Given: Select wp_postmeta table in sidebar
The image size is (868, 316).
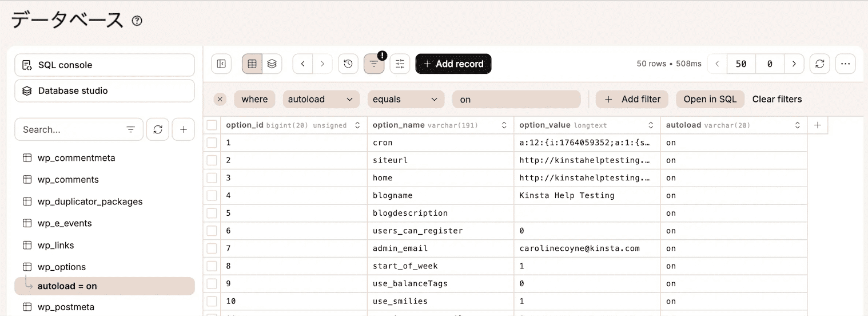Looking at the screenshot, I should (x=66, y=307).
